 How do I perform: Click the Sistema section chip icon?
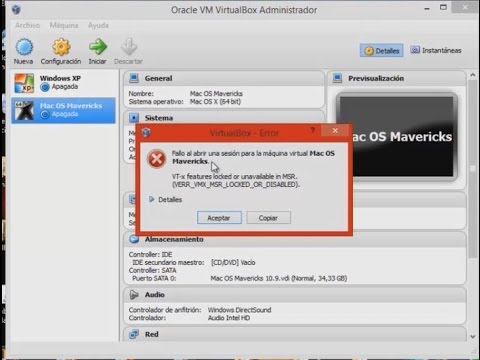click(134, 118)
